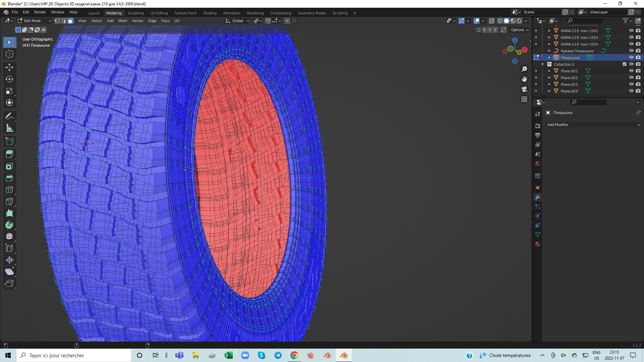Open the Add Modifier dropdown

(593, 125)
